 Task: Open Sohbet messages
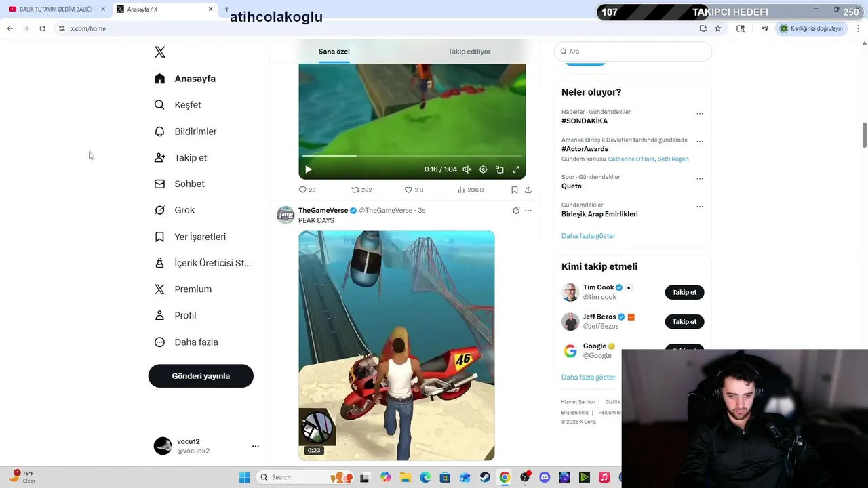[179, 184]
